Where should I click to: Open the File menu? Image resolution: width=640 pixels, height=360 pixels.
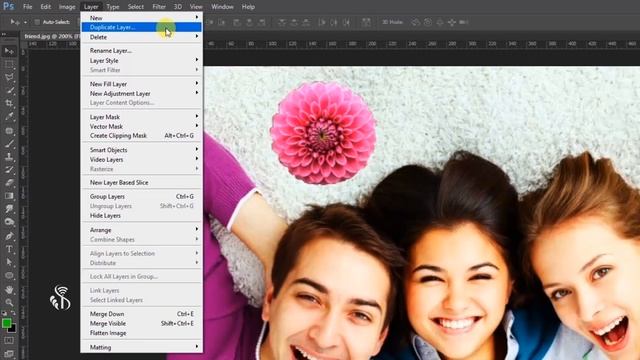tap(27, 7)
